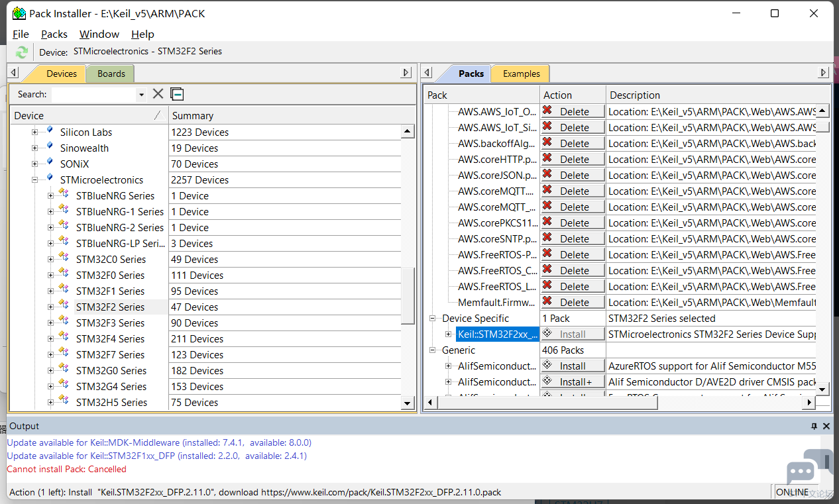Screen dimensions: 839x504
Task: Open the Help menu
Action: tap(142, 34)
